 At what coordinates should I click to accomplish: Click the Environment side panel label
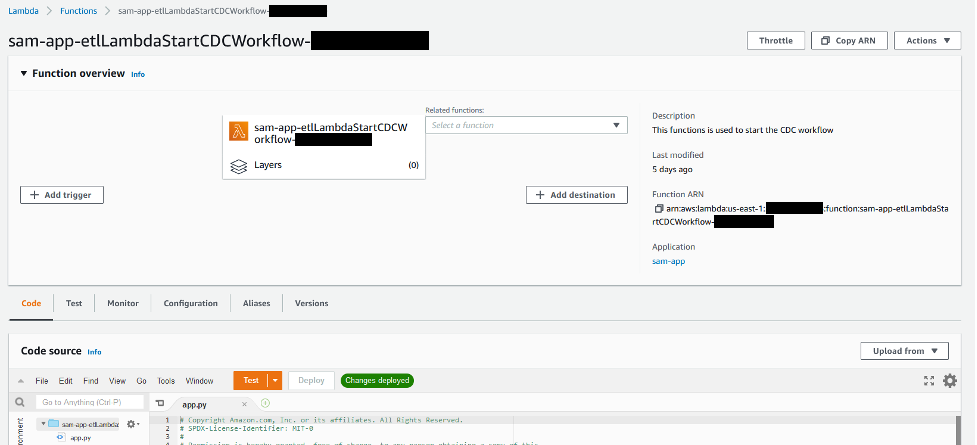(x=20, y=433)
